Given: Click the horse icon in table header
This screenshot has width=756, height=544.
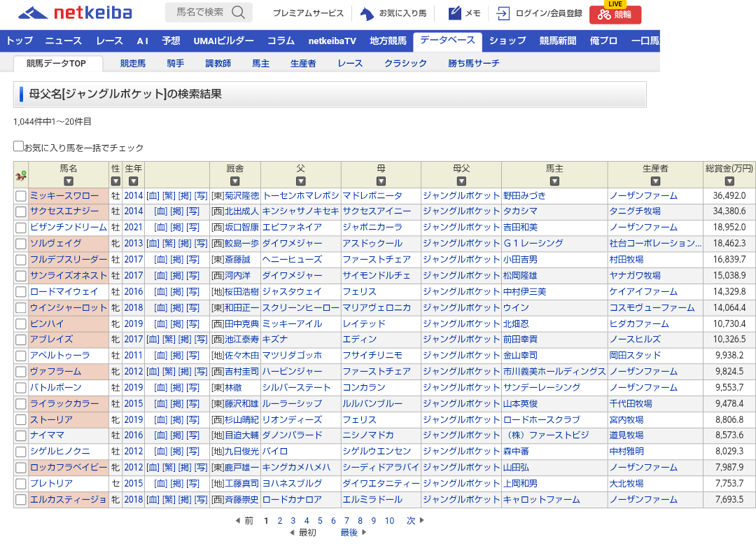Looking at the screenshot, I should 21,176.
